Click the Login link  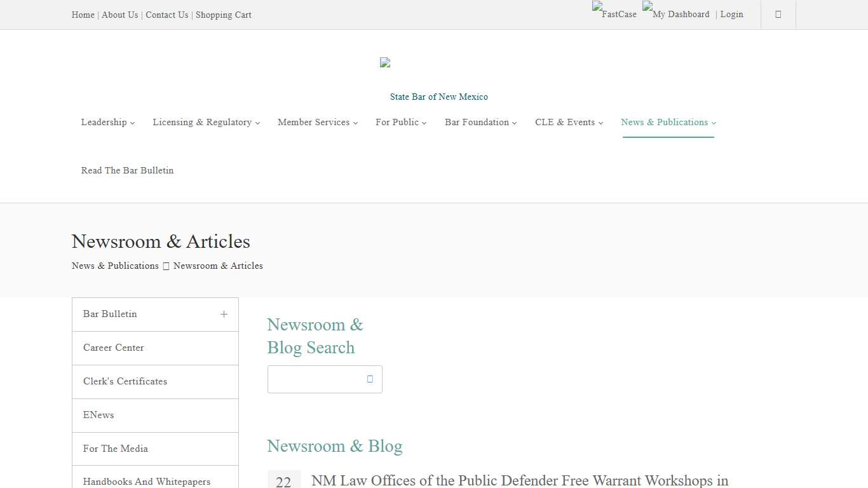pos(731,14)
